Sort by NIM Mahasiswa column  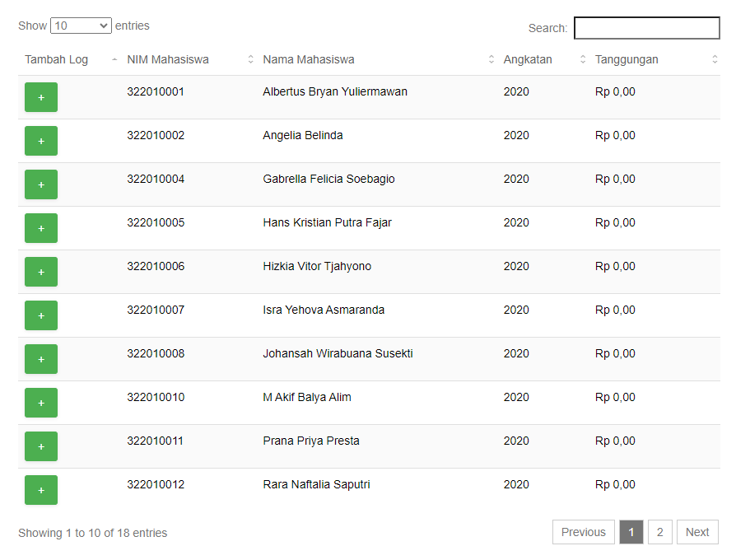click(x=189, y=59)
